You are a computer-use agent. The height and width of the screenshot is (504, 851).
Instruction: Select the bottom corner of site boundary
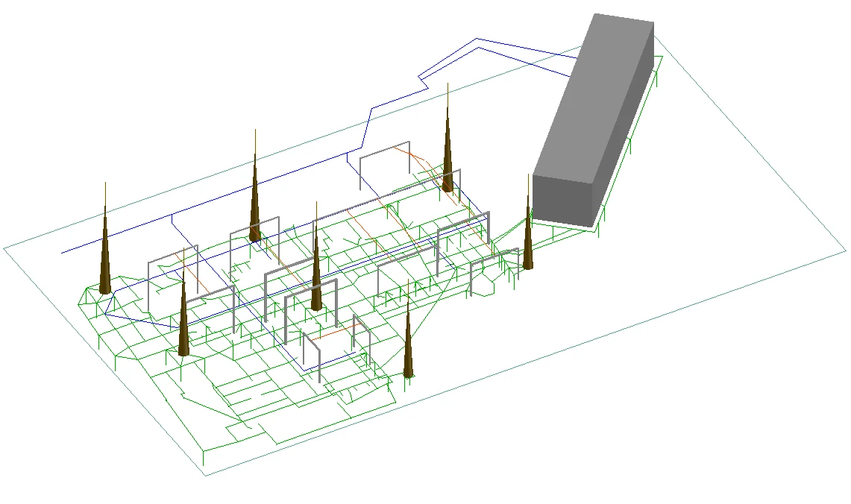[x=205, y=475]
